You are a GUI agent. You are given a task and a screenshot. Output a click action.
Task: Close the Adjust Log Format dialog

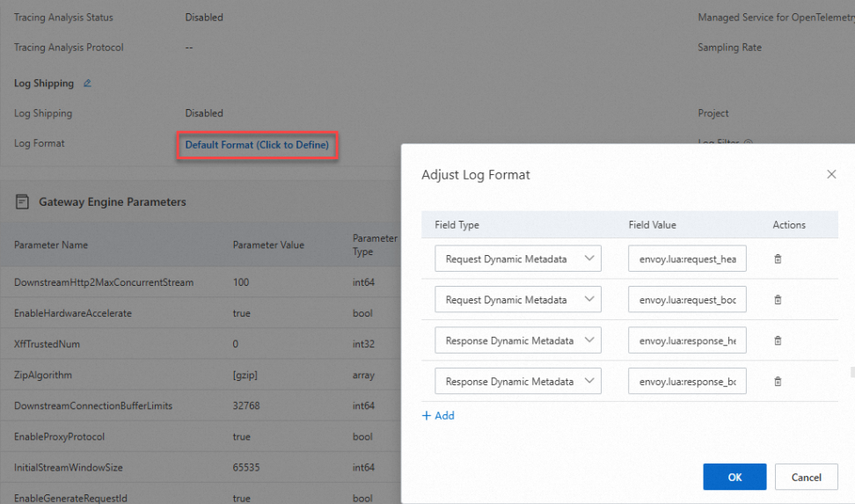(831, 174)
